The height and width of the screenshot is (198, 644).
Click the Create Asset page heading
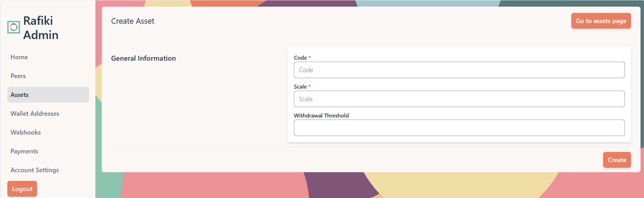pyautogui.click(x=133, y=21)
